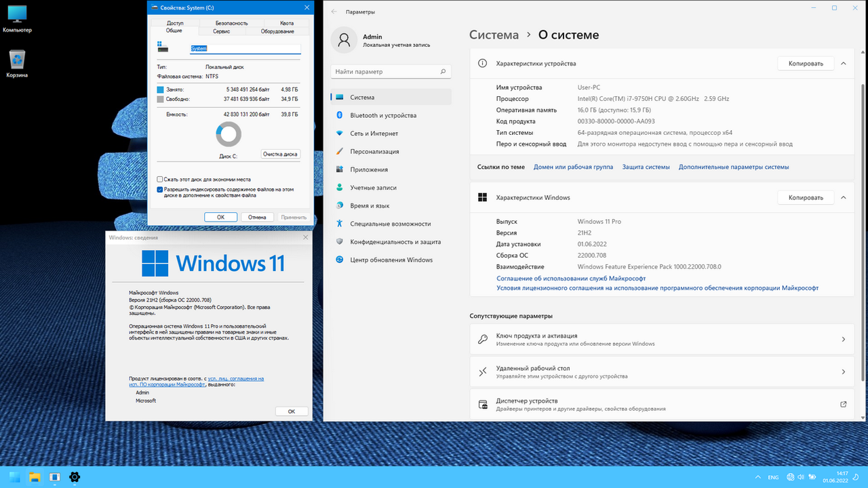This screenshot has height=488, width=868.
Task: Collapse Характеристики Windows section chevron
Action: coord(844,197)
